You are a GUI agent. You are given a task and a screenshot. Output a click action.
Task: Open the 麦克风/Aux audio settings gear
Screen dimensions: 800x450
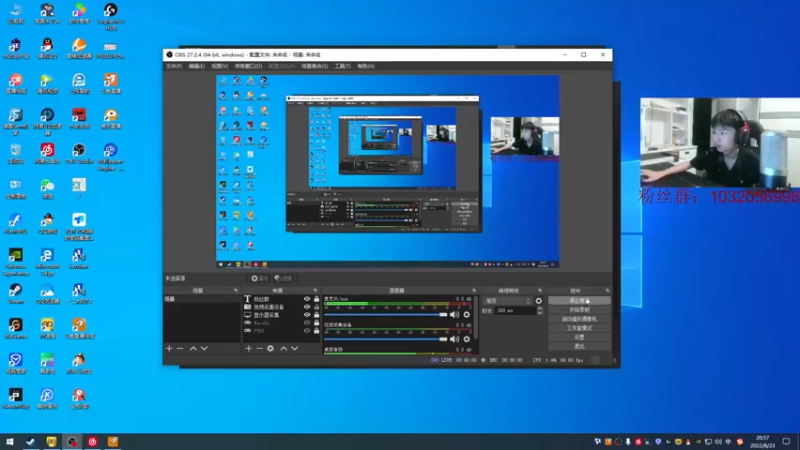[466, 315]
